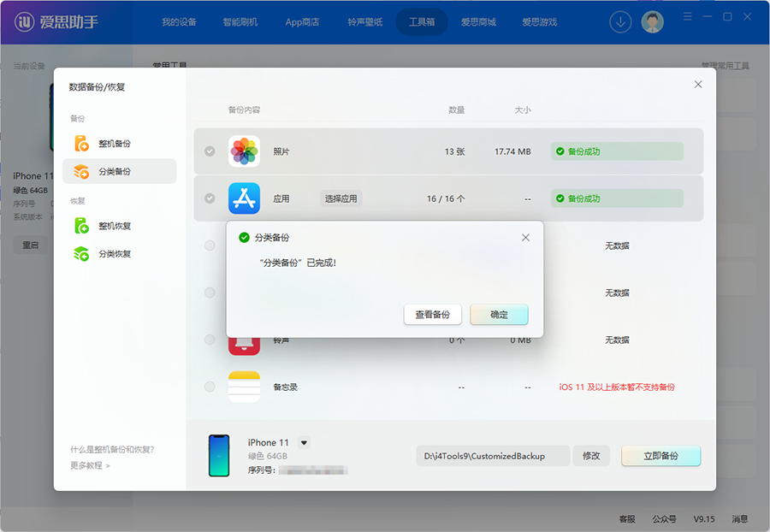The height and width of the screenshot is (532, 770).
Task: Select the 整机备份 icon in sidebar
Action: tap(81, 144)
